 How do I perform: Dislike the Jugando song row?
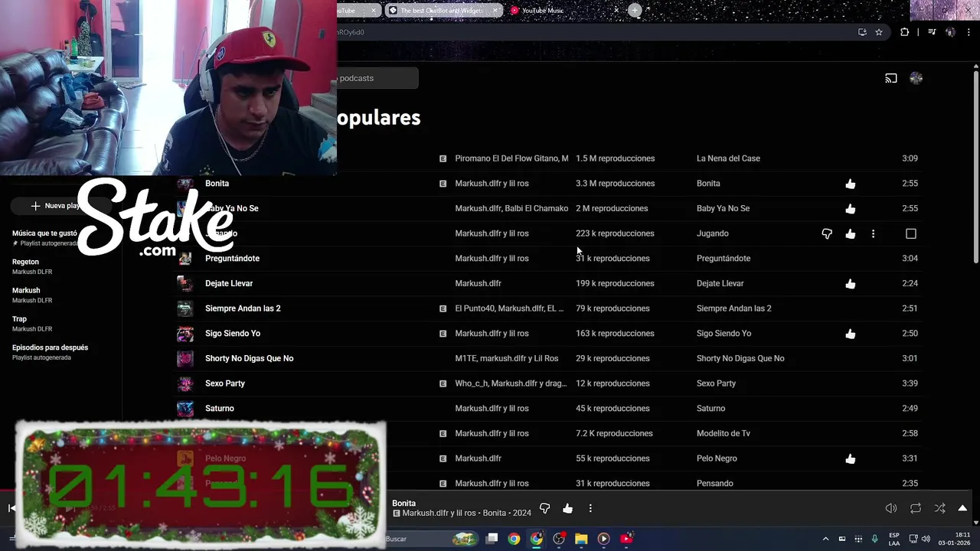[827, 233]
